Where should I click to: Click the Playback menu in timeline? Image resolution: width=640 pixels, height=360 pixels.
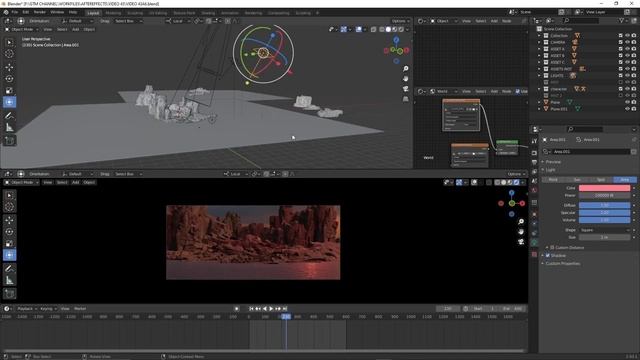27,309
